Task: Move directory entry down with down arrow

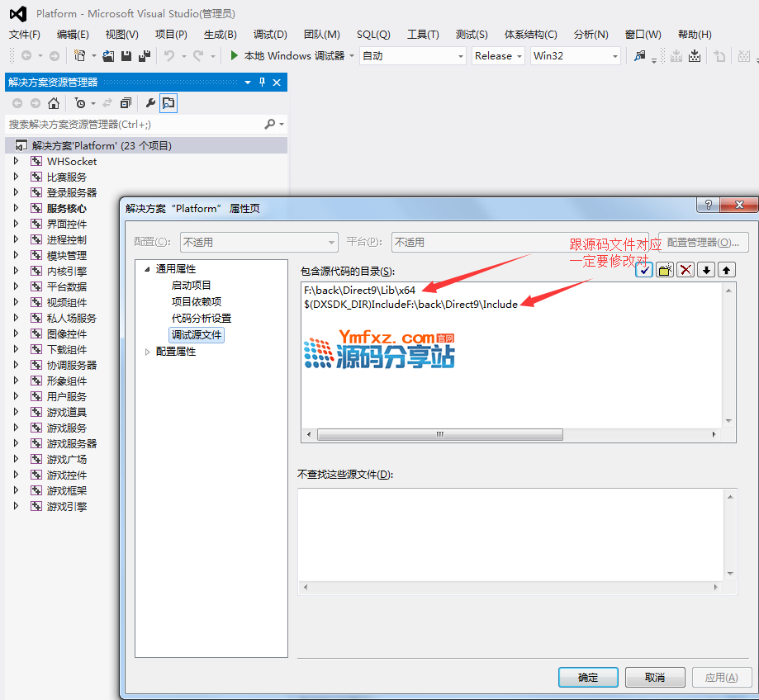Action: [x=706, y=270]
